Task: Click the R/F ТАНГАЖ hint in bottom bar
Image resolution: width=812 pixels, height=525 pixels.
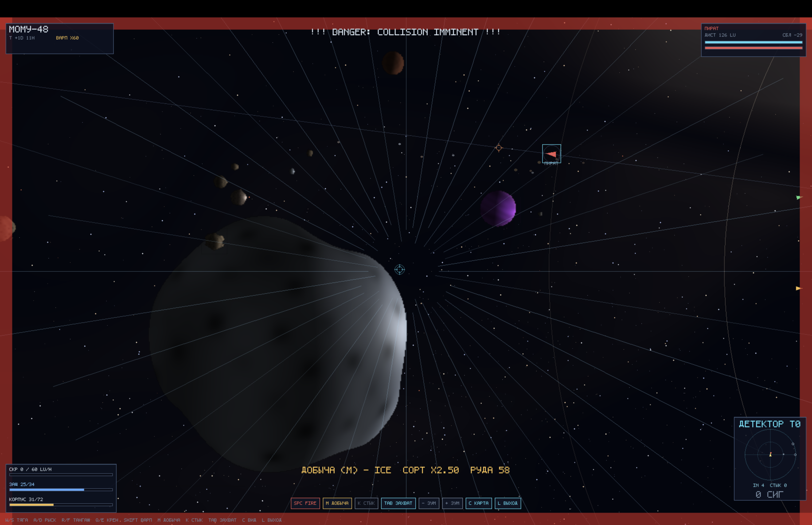Action: (76, 520)
